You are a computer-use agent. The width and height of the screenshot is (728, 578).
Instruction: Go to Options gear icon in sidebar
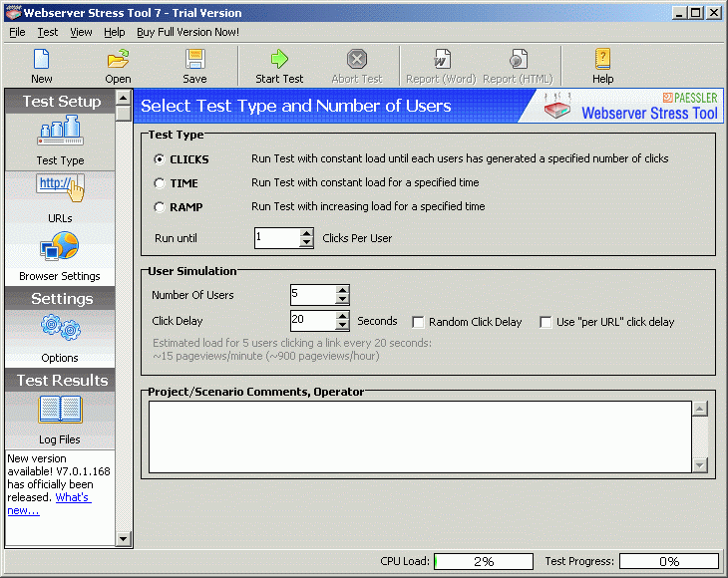(x=60, y=334)
